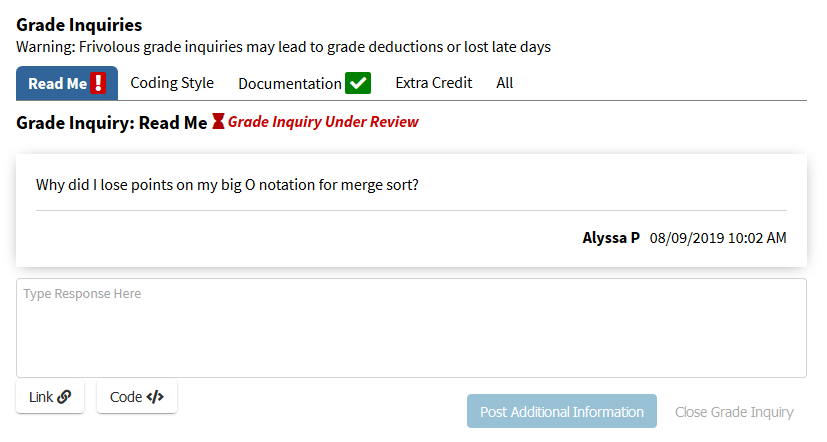Open the Read Me tab
The width and height of the screenshot is (827, 442).
pos(67,83)
